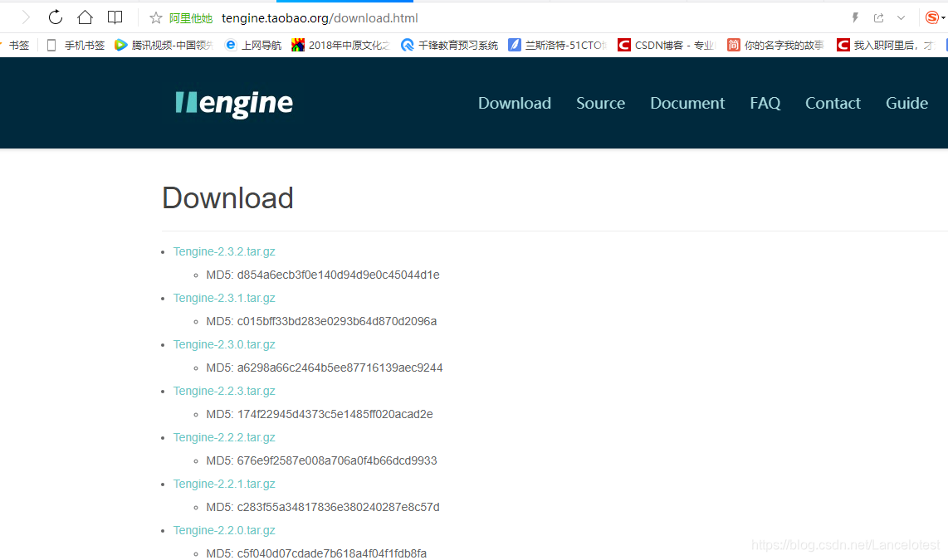Click MD5 c5f040d07cdade7b618a4f04f1fdb8fa text
Image resolution: width=948 pixels, height=560 pixels.
(x=316, y=553)
